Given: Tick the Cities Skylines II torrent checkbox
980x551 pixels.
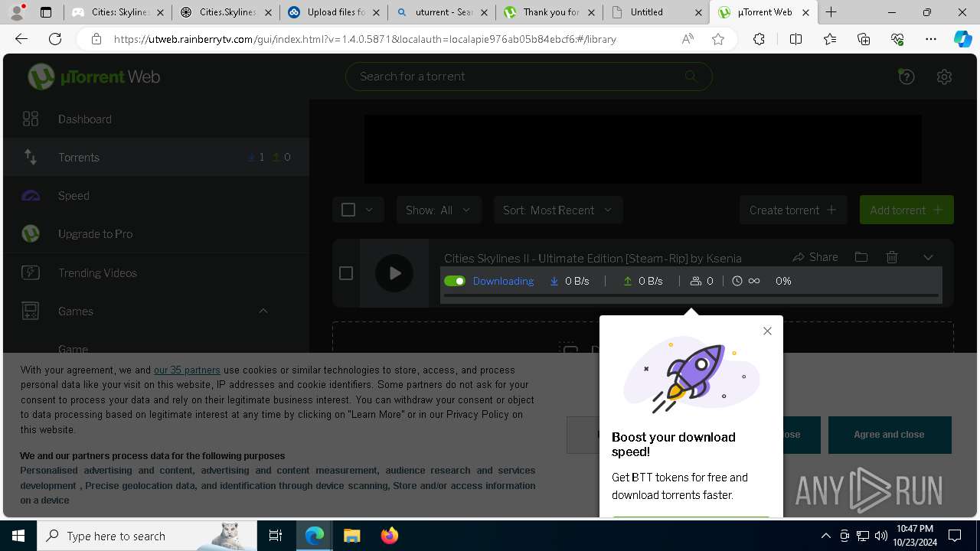Looking at the screenshot, I should [x=346, y=273].
